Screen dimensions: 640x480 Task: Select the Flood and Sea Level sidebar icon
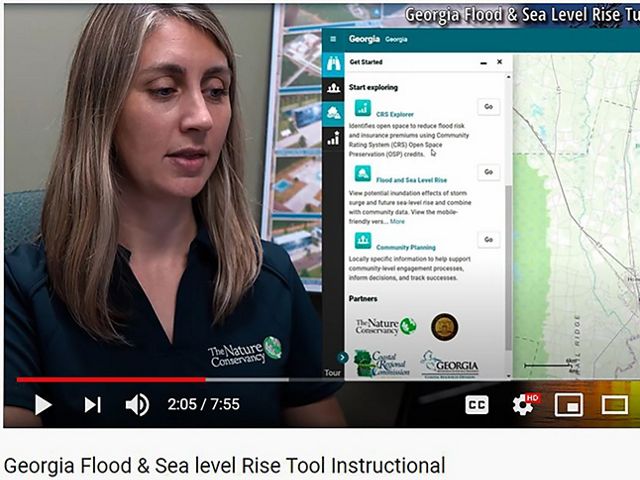(x=333, y=113)
